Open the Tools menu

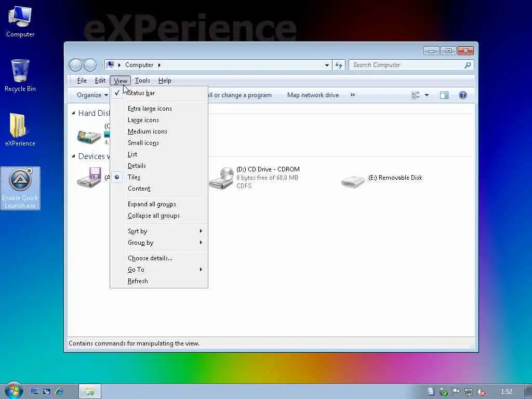click(142, 81)
